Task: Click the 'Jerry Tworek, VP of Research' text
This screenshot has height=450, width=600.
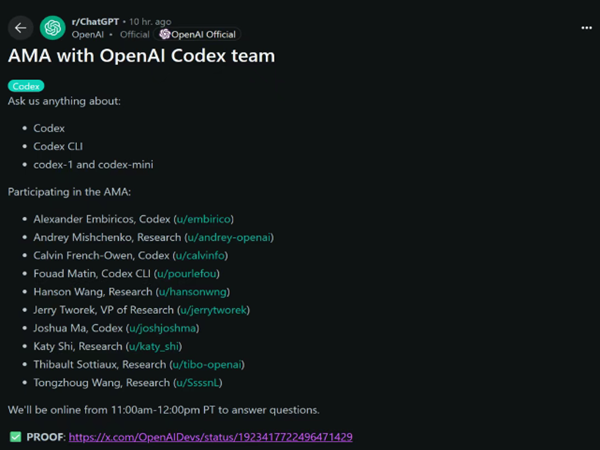Action: pyautogui.click(x=104, y=310)
